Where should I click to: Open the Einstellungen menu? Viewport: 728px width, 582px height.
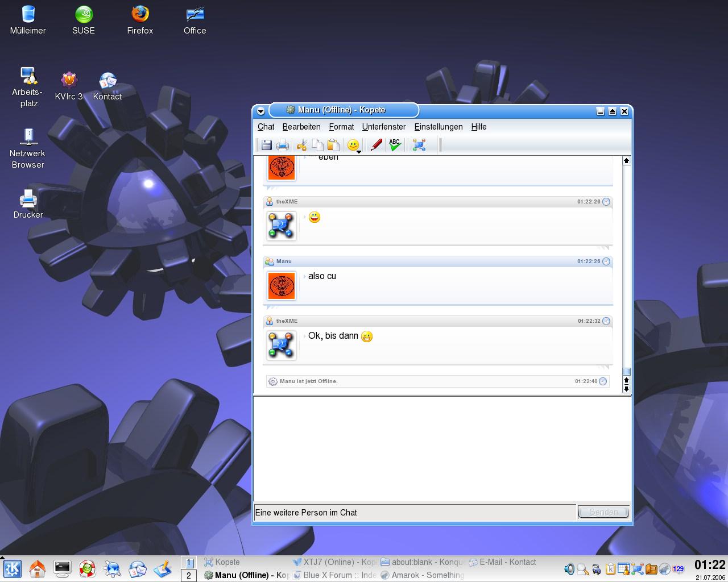pos(438,127)
